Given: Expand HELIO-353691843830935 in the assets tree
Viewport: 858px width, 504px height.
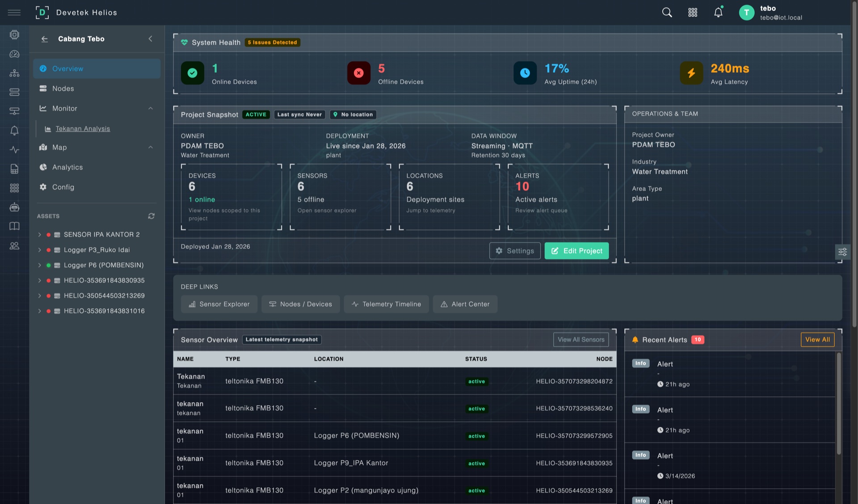Looking at the screenshot, I should 39,280.
